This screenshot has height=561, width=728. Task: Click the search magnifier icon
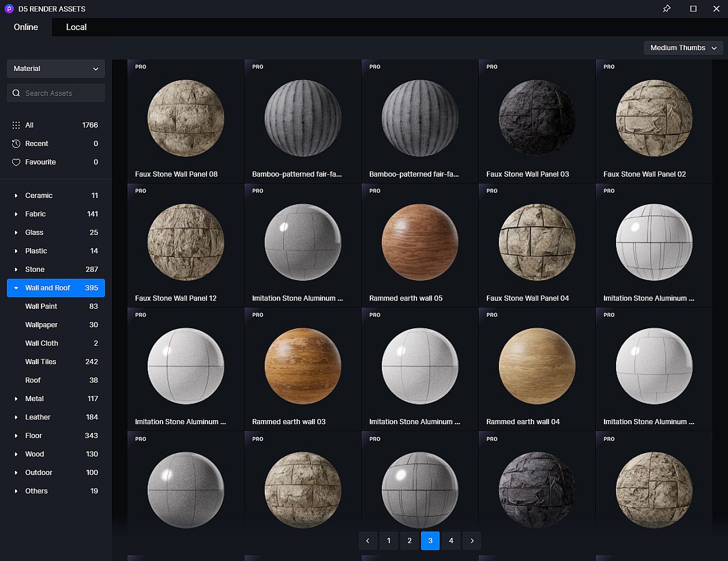pyautogui.click(x=16, y=93)
